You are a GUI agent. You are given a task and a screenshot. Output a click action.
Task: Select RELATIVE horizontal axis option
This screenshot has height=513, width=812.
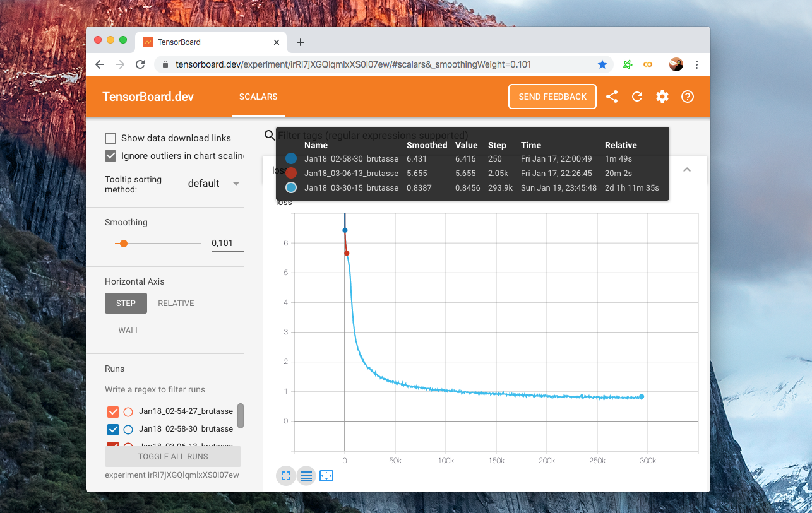pos(176,303)
